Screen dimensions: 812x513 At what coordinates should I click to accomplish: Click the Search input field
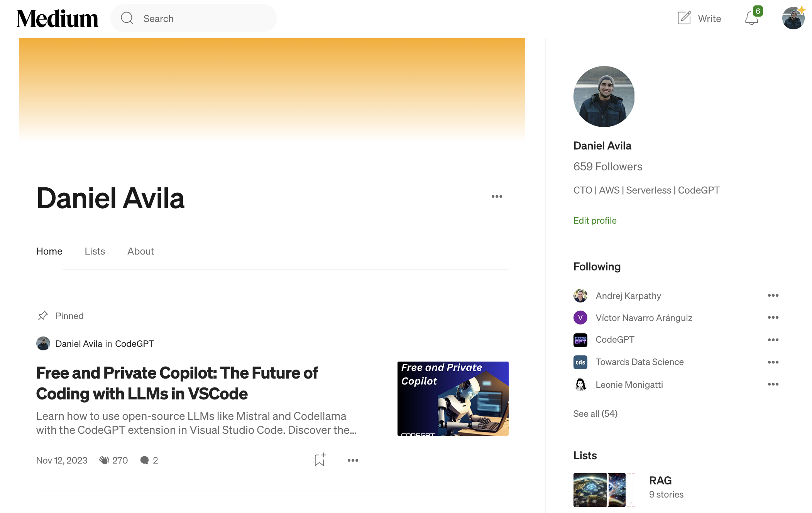[194, 18]
